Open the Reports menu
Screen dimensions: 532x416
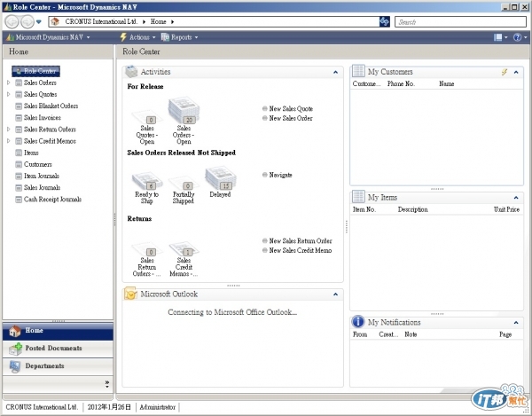pyautogui.click(x=179, y=37)
